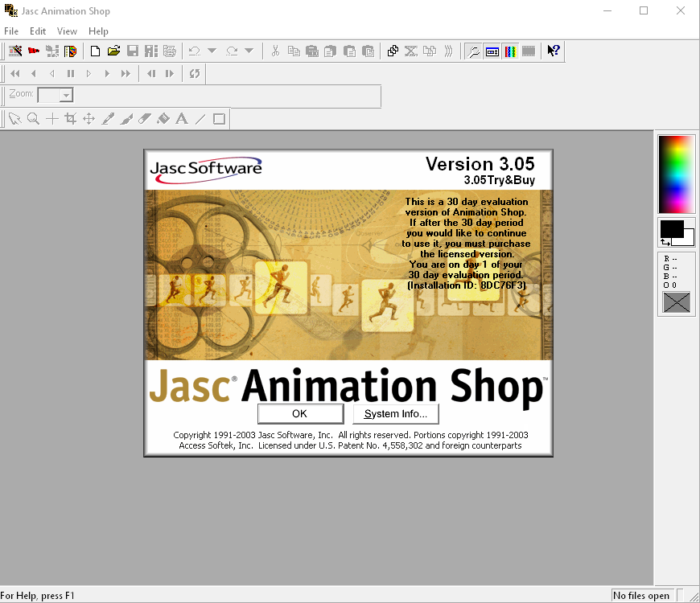Select the Text tool

tap(182, 119)
